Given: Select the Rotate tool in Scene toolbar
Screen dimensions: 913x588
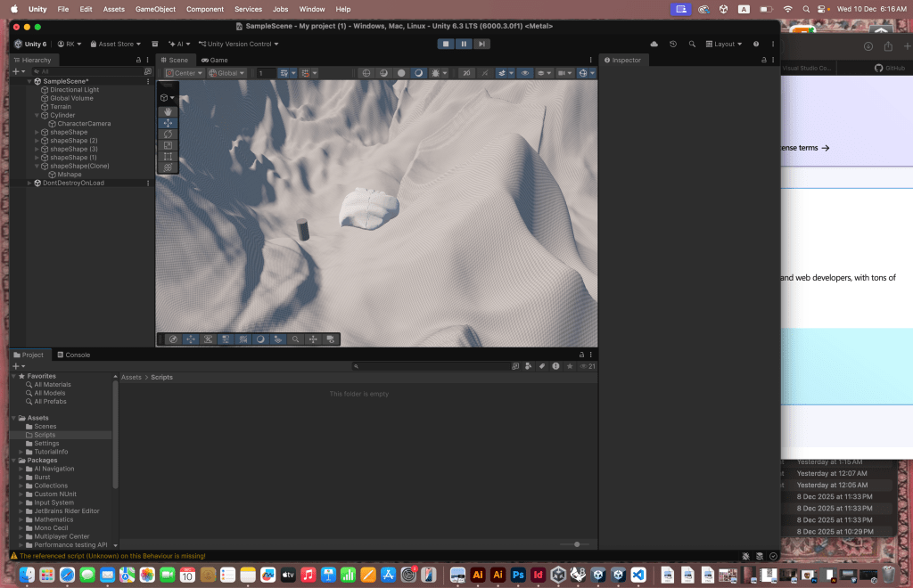Looking at the screenshot, I should pyautogui.click(x=169, y=134).
